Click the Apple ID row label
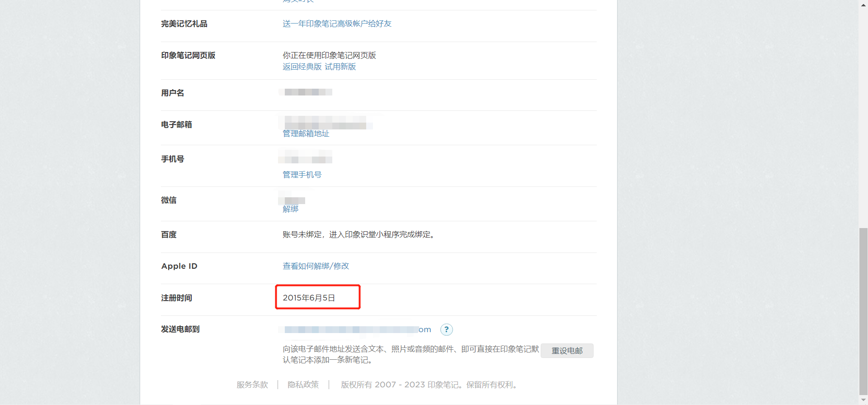The height and width of the screenshot is (405, 868). (179, 266)
